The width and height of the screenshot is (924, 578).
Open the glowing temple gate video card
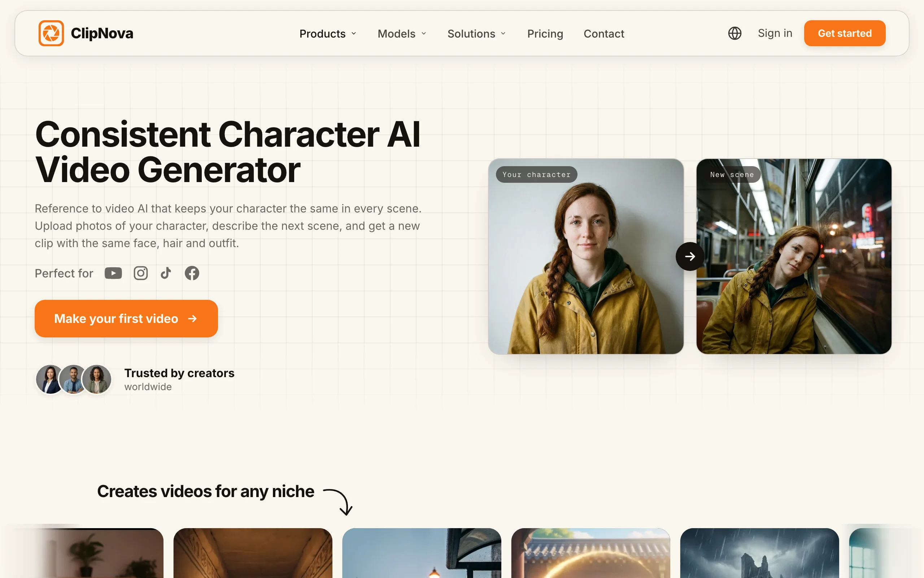[x=590, y=553]
